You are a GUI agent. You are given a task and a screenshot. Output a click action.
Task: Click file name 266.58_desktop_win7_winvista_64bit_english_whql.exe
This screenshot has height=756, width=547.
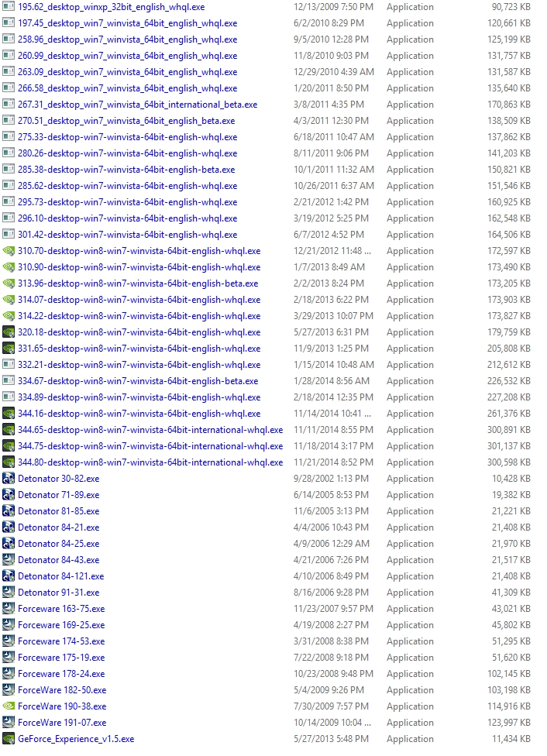click(127, 88)
